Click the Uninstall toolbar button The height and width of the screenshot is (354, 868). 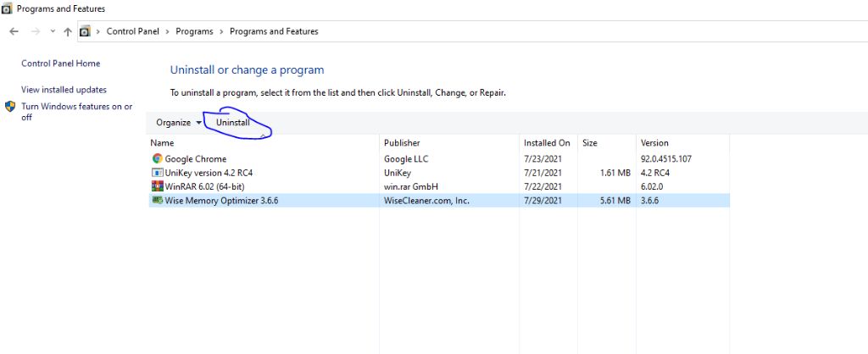(x=233, y=123)
